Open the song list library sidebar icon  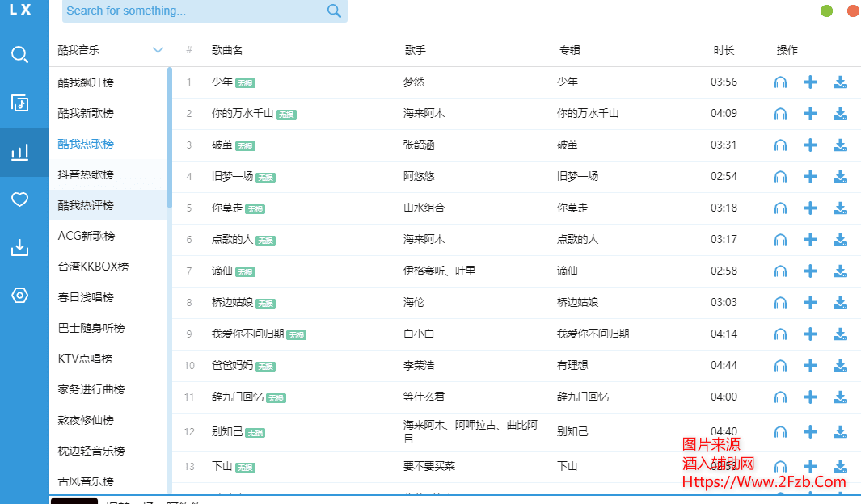pyautogui.click(x=20, y=103)
